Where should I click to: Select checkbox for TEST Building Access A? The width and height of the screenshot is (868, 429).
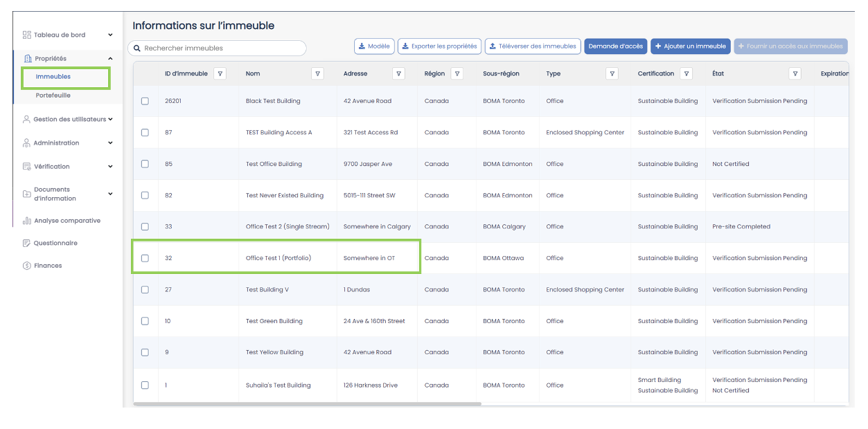(x=145, y=132)
